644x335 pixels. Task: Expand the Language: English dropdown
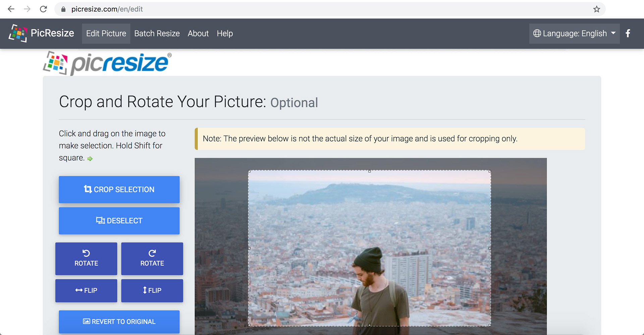click(x=574, y=34)
